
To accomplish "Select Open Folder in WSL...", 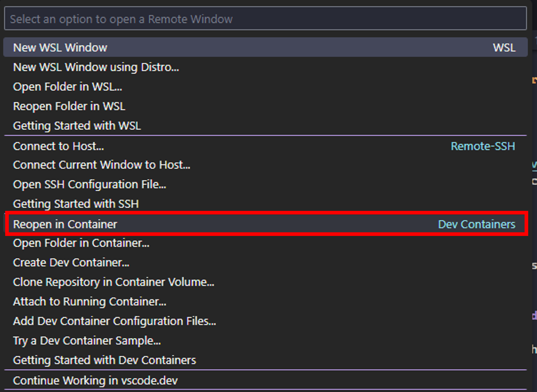I will [265, 87].
